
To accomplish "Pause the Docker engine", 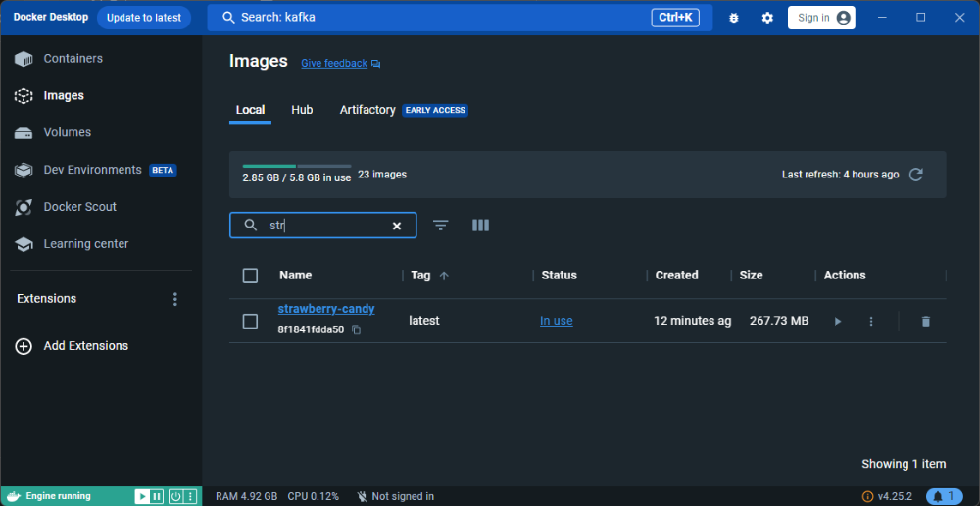I will pyautogui.click(x=157, y=496).
